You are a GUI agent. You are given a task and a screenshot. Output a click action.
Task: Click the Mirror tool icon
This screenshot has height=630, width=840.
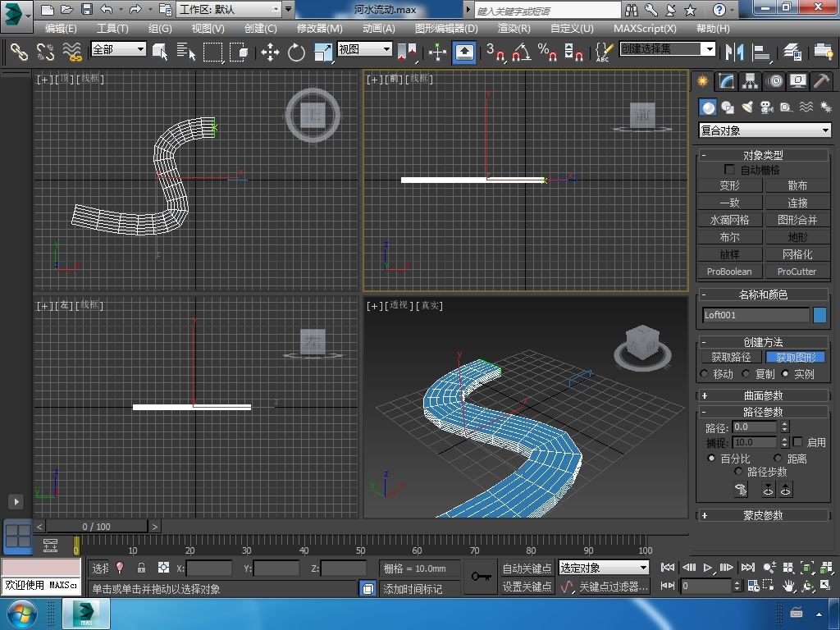pos(734,52)
